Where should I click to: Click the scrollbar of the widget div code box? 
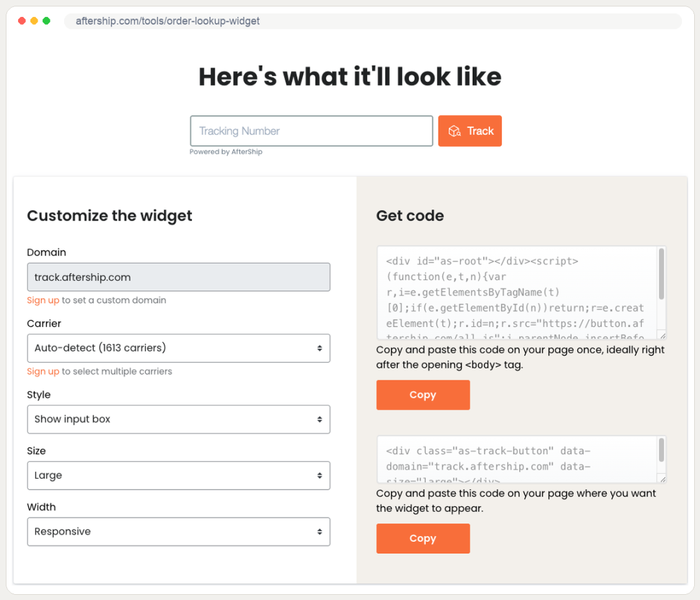[x=661, y=450]
